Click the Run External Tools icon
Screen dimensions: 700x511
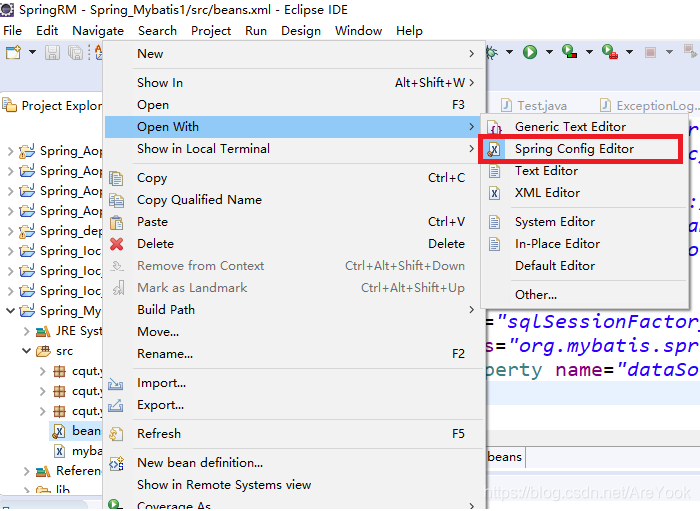coord(609,52)
